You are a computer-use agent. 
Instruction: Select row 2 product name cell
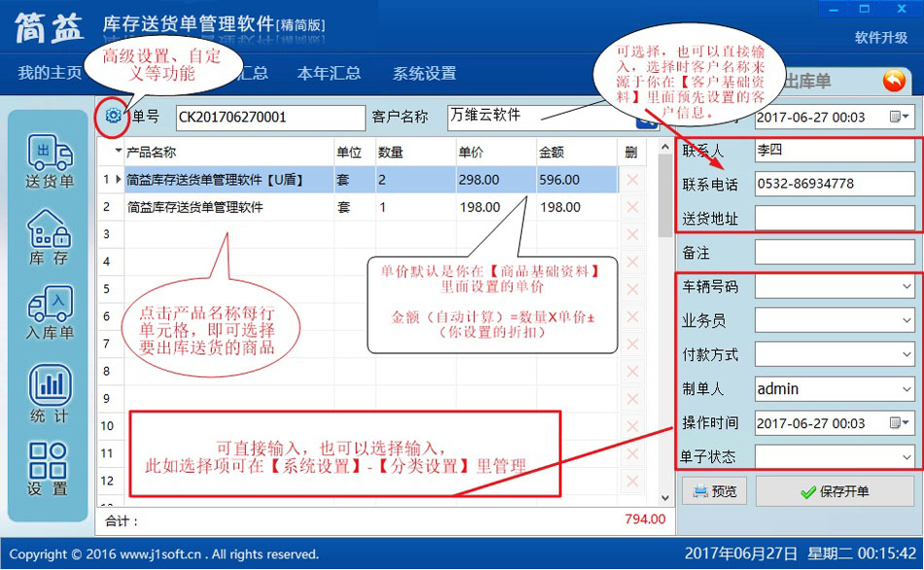[x=229, y=207]
